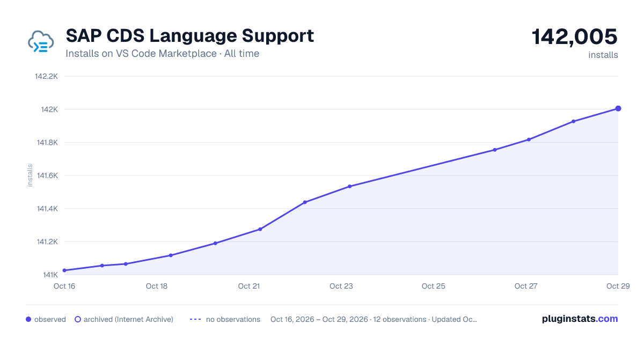Click the observed legend dot icon
The height and width of the screenshot is (338, 644).
(x=28, y=319)
